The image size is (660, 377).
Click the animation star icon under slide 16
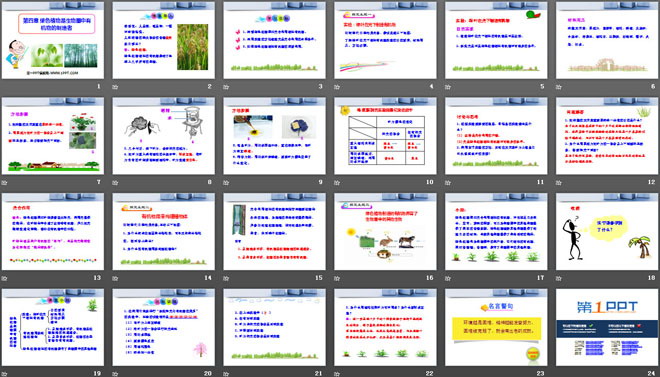(x=337, y=278)
